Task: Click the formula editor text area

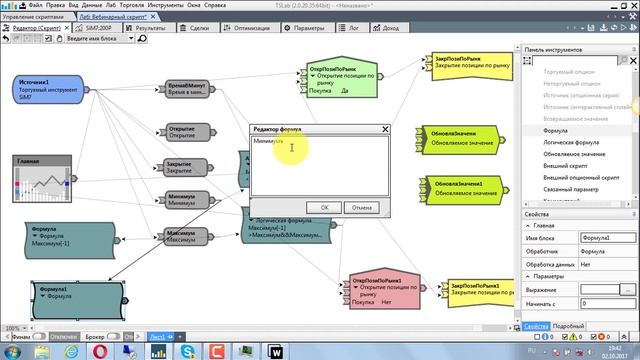Action: click(x=320, y=166)
